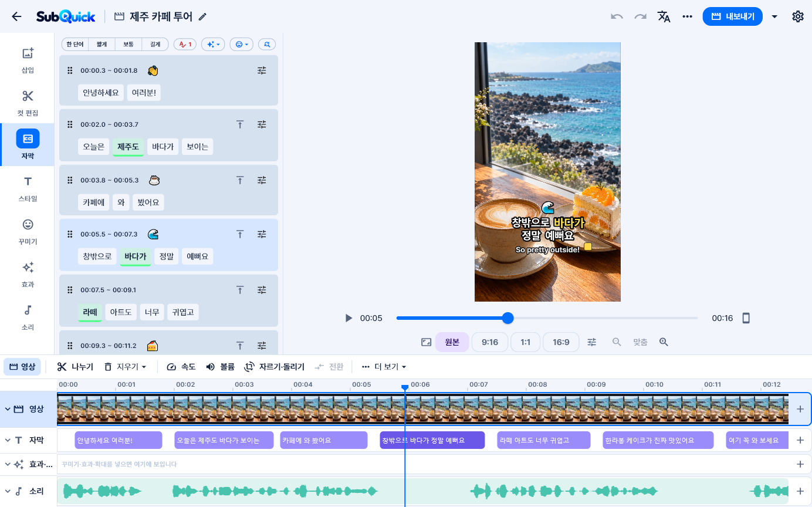Click drag handle of subtitle 00:07.5 ~ 00:09.1
The height and width of the screenshot is (507, 812).
[70, 290]
